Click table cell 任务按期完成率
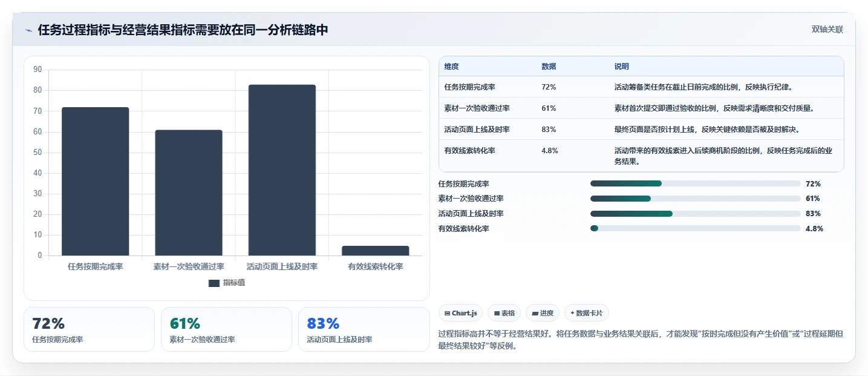Viewport: 868px width, 376px height. 470,87
